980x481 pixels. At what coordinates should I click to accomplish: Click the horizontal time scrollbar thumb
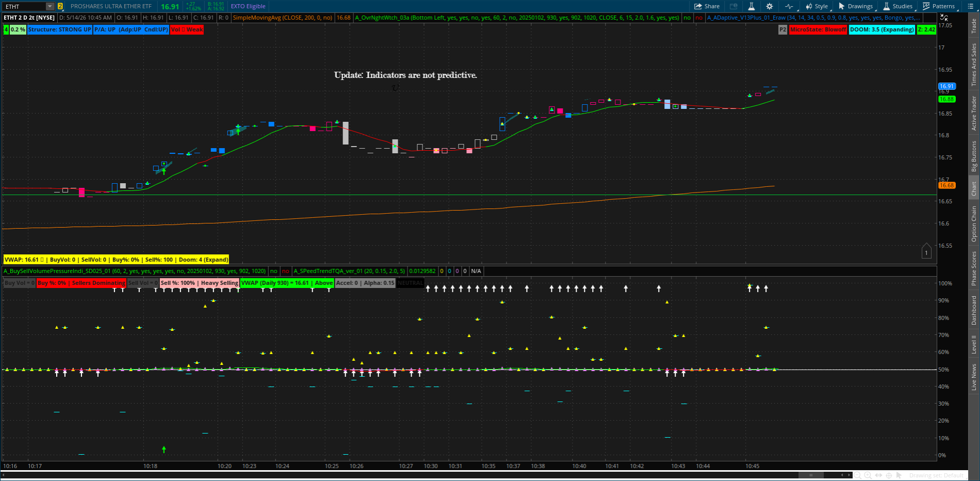811,475
